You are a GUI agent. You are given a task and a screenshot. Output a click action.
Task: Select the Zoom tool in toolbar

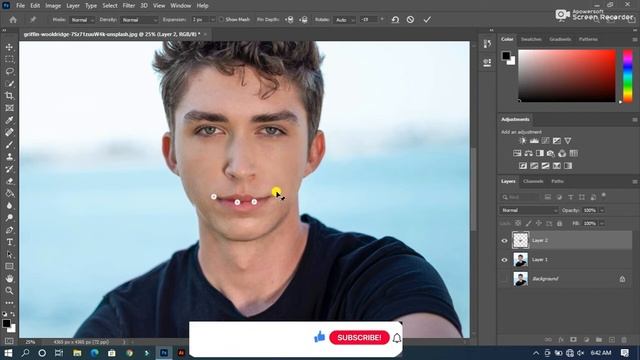click(x=9, y=291)
